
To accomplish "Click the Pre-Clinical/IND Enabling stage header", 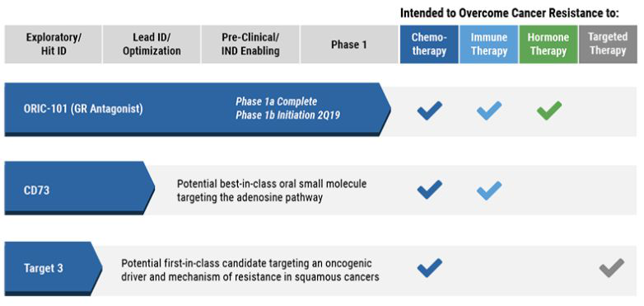I will 250,45.
